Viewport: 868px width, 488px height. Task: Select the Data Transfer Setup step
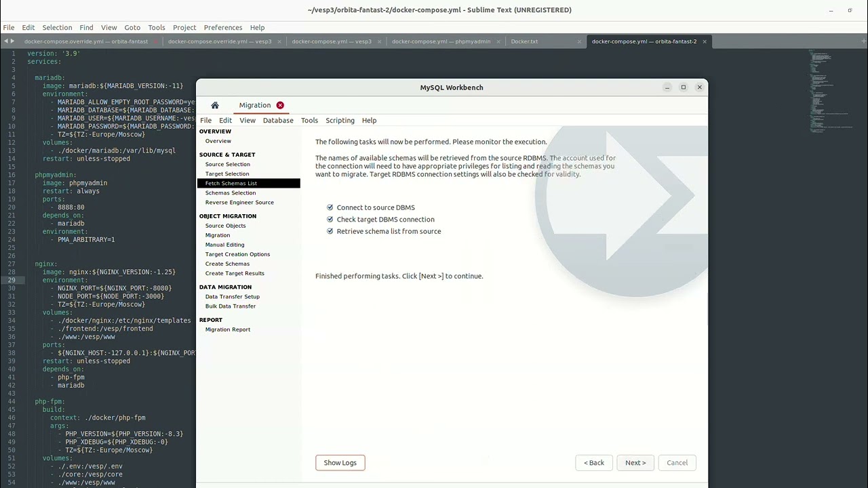pos(233,297)
